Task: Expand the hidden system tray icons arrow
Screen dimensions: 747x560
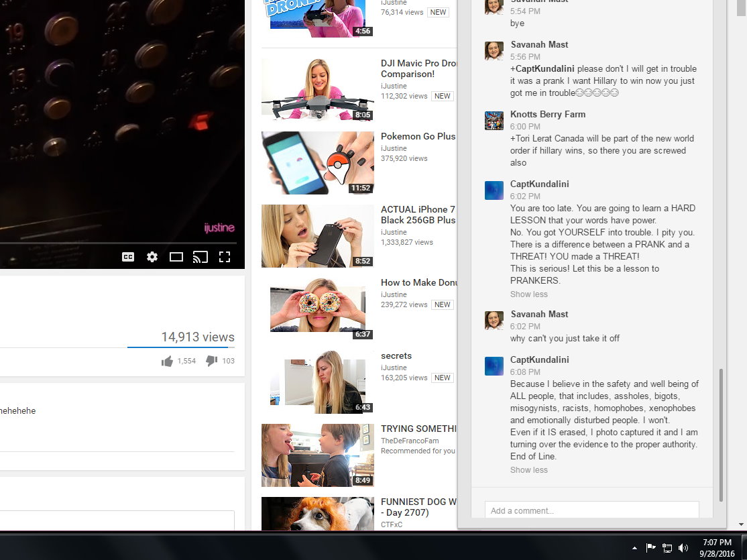Action: [634, 548]
